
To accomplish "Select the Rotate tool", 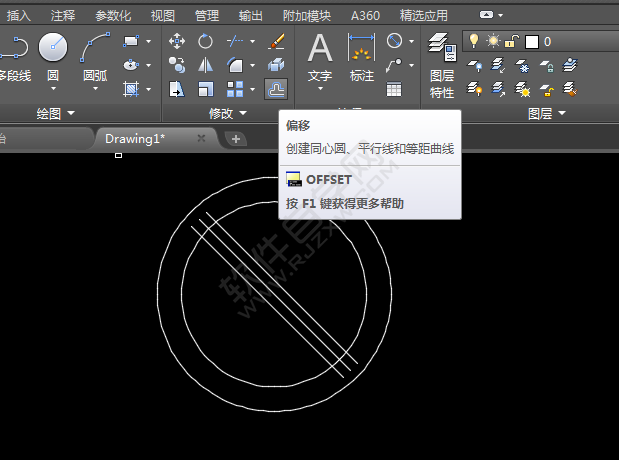I will coord(205,41).
